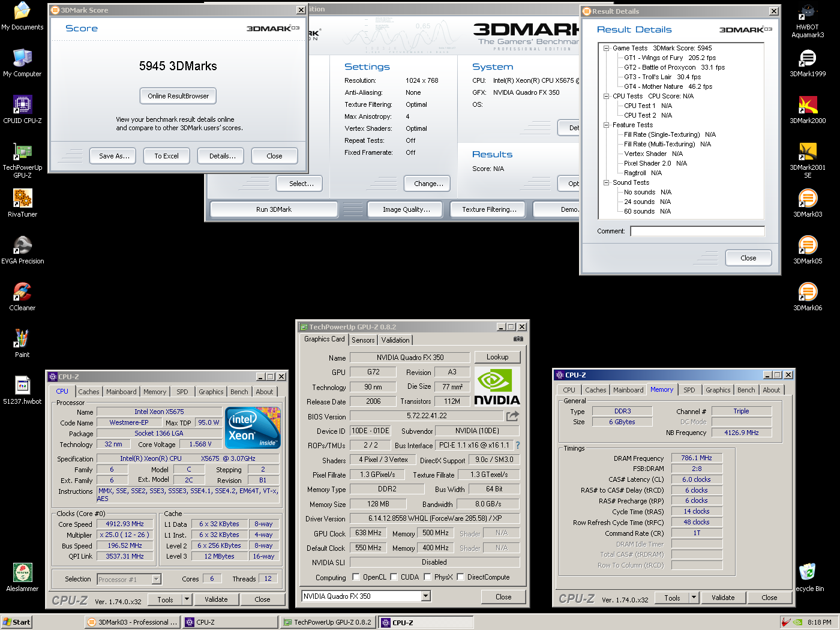This screenshot has width=840, height=630.
Task: Open Caches tab in left CPU-Z window
Action: (x=89, y=392)
